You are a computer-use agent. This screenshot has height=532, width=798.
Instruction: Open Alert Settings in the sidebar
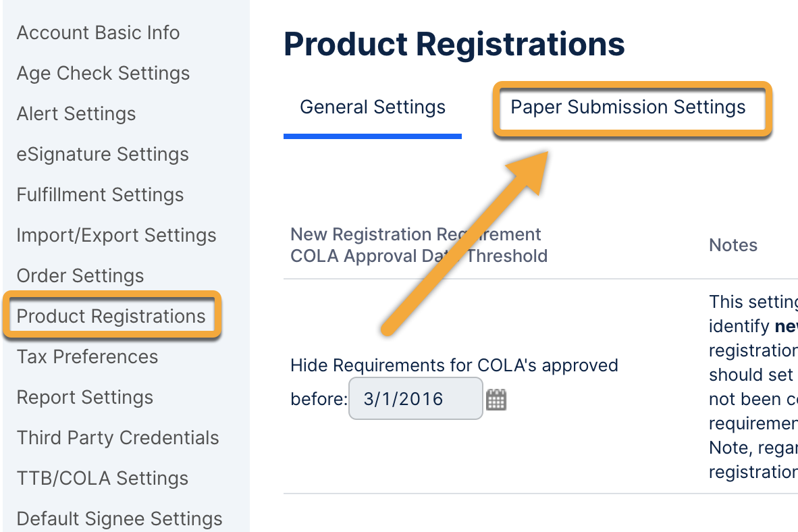click(76, 114)
